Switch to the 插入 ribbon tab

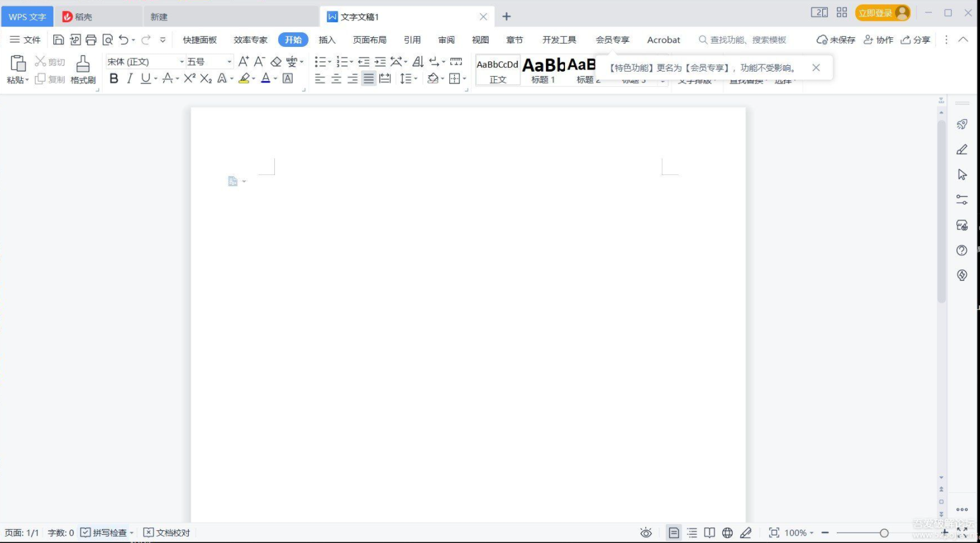pos(327,40)
